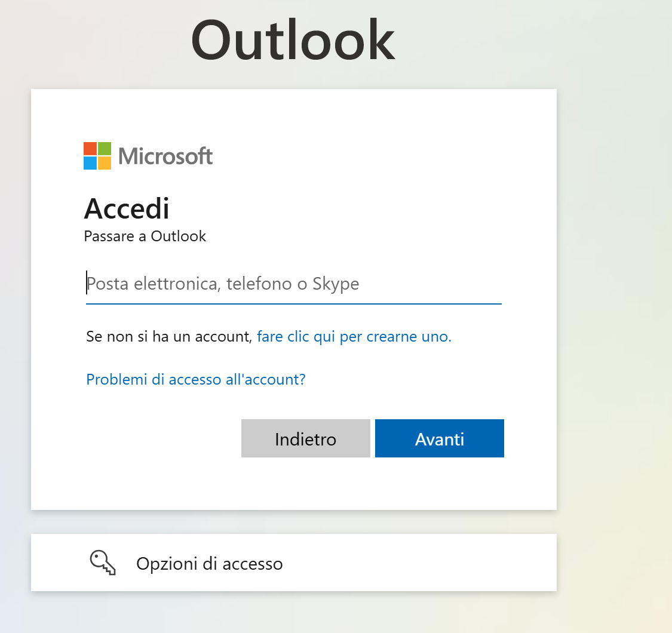
Task: Click the blue square of Microsoft logo
Action: coord(90,163)
